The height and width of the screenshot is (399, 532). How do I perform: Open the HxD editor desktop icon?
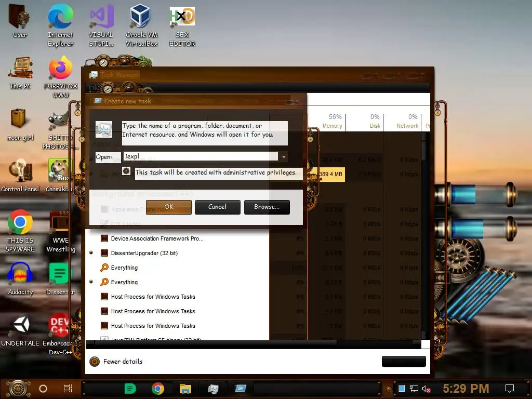(x=182, y=25)
